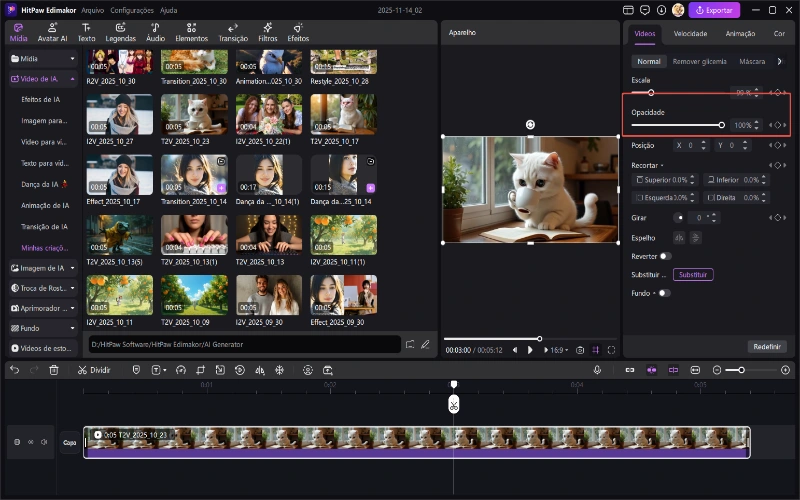The width and height of the screenshot is (800, 500).
Task: Adjust the Escala slider handle
Action: 651,93
